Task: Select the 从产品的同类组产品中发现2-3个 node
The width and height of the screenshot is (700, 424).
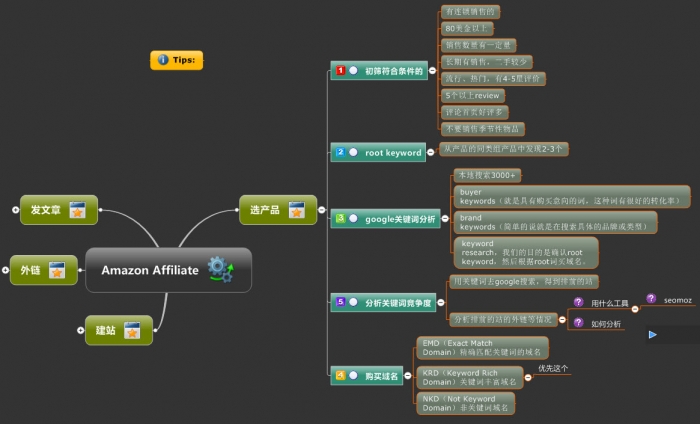Action: [504, 149]
